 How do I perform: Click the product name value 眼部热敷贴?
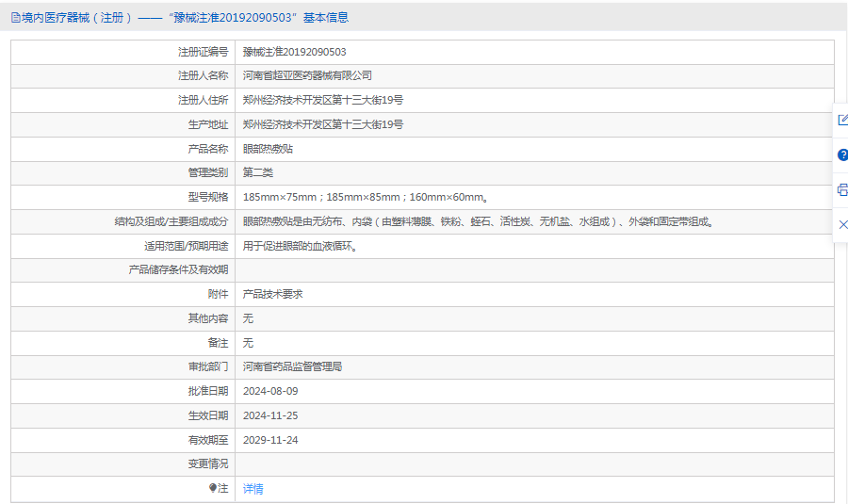[268, 149]
